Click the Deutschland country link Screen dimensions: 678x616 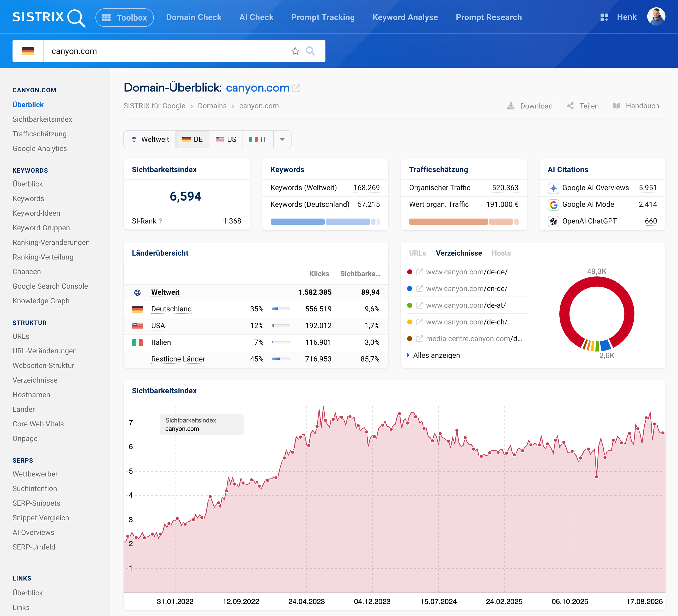click(172, 309)
